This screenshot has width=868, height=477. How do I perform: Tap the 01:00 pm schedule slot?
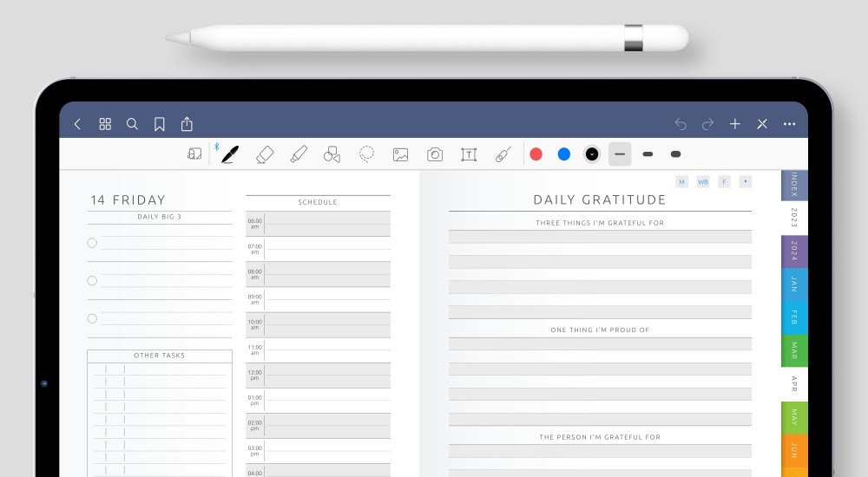click(319, 401)
